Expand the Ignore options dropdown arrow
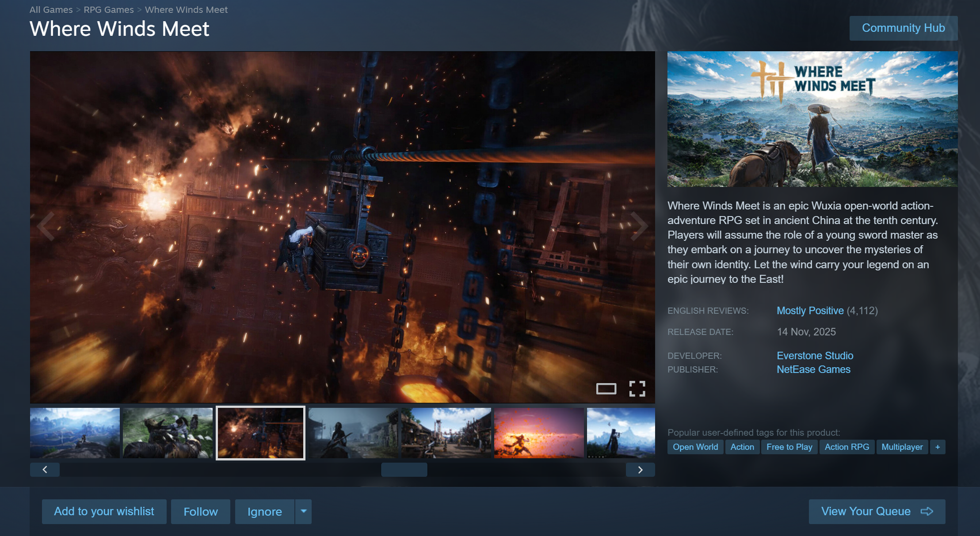The image size is (980, 536). pos(303,511)
